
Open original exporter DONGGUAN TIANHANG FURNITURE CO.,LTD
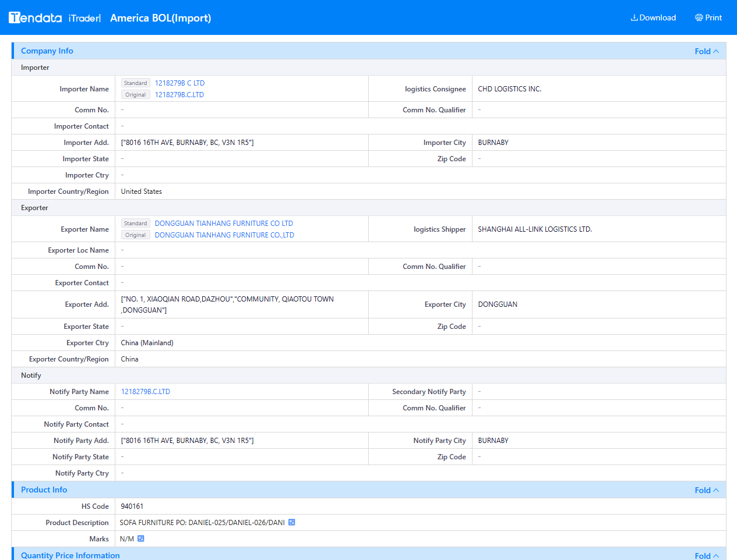(x=224, y=235)
